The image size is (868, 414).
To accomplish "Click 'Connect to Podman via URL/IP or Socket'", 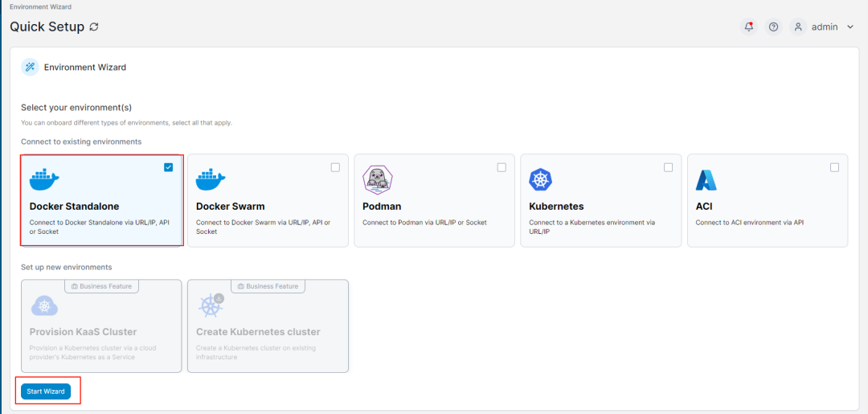I will (x=424, y=223).
